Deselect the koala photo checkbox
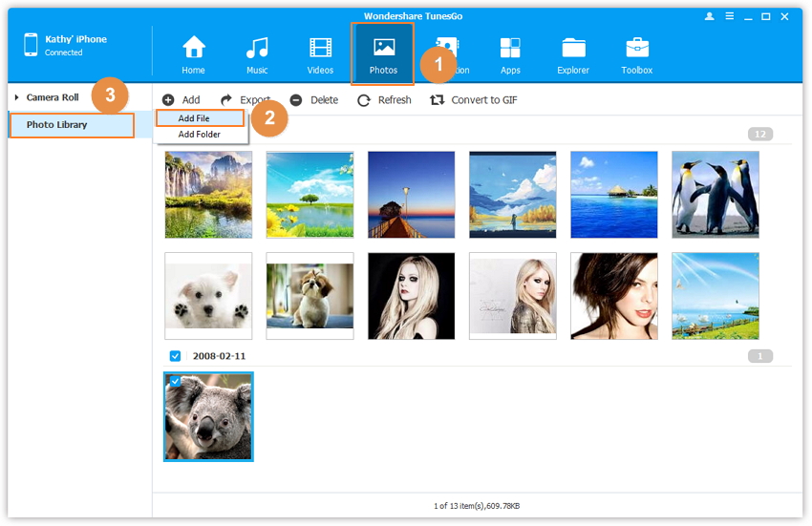 (175, 381)
